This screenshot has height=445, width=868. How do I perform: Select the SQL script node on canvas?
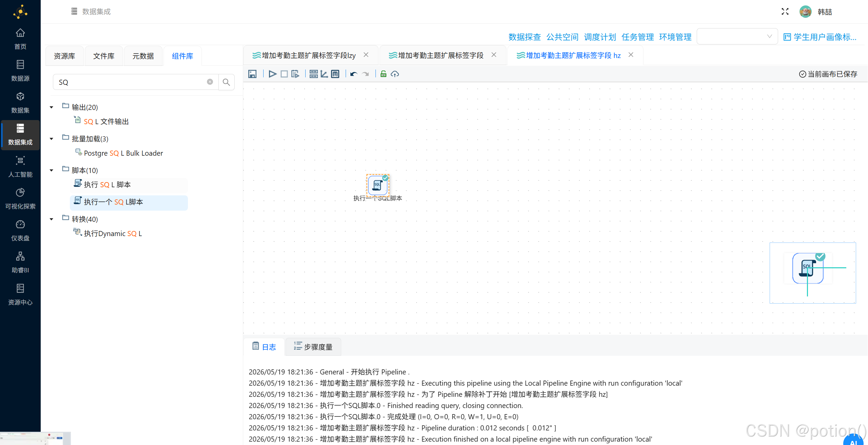(x=378, y=185)
